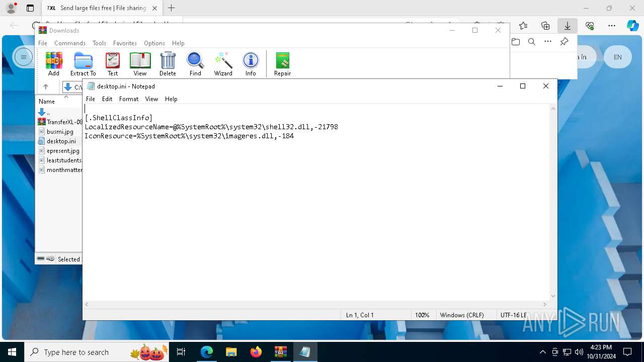
Task: Open WinRAR Favorites menu
Action: [x=125, y=43]
